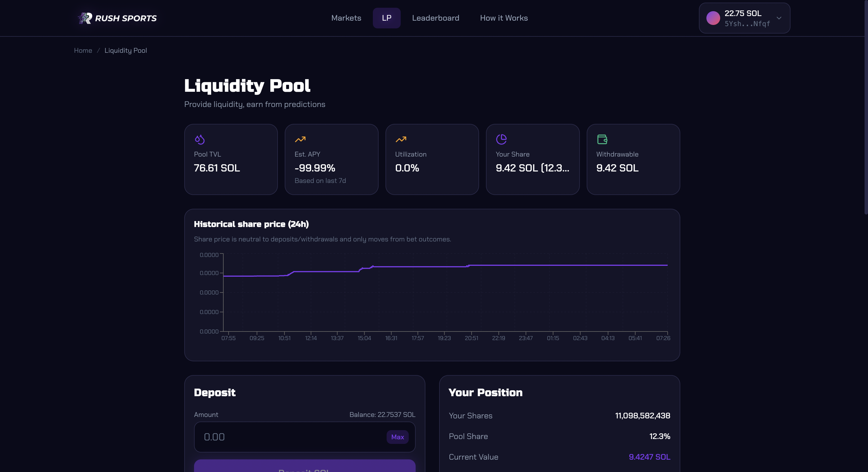Click the Withdrawable wallet icon
This screenshot has width=868, height=472.
(602, 139)
